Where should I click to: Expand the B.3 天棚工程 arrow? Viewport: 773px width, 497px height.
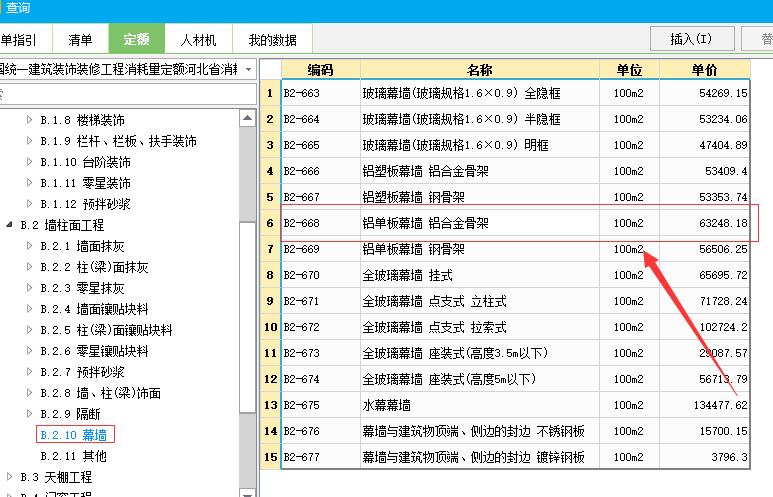pyautogui.click(x=9, y=476)
